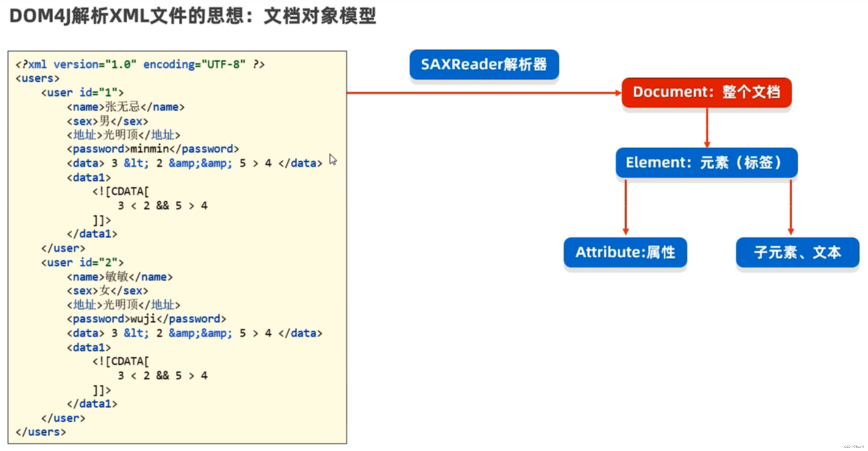
Task: Select the xml version declaration line
Action: tap(140, 64)
